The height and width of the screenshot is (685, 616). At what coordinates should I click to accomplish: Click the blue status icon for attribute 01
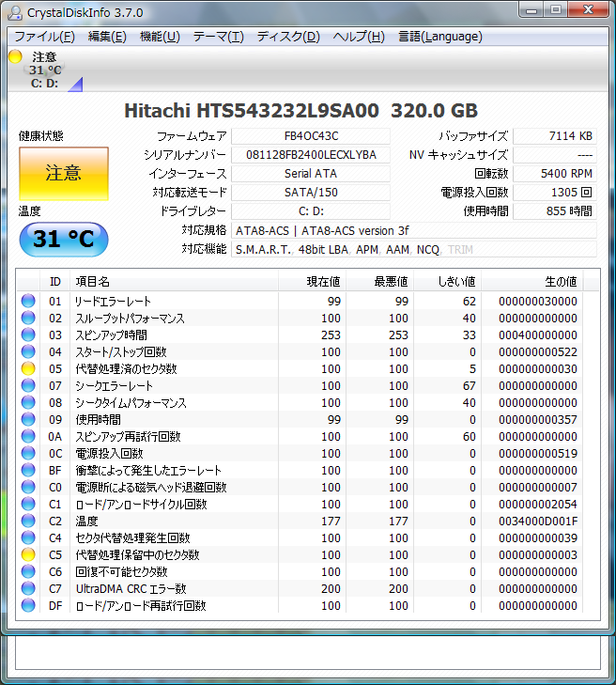point(28,302)
